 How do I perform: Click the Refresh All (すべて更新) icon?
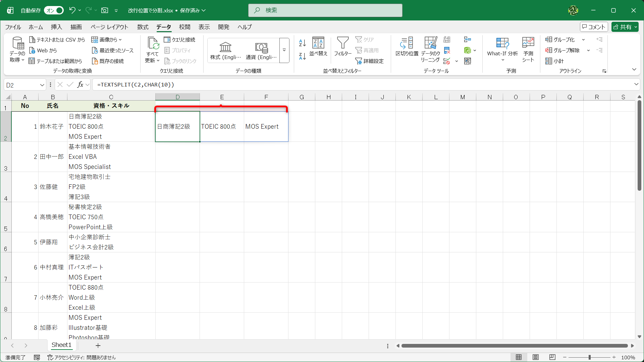pos(153,44)
